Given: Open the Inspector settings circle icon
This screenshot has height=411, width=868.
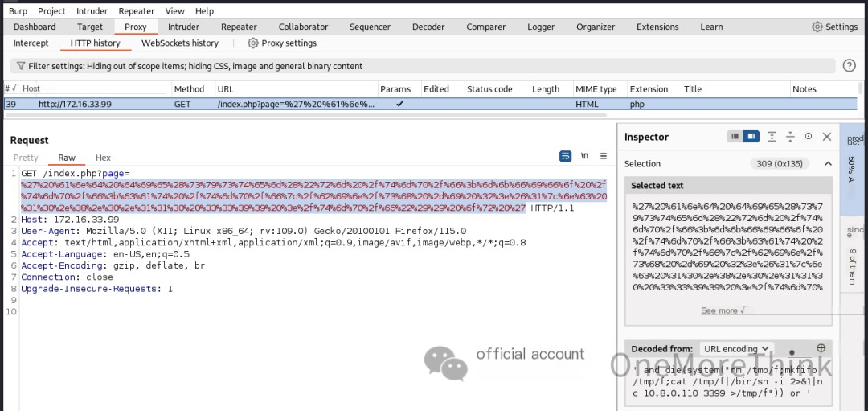Looking at the screenshot, I should [809, 136].
